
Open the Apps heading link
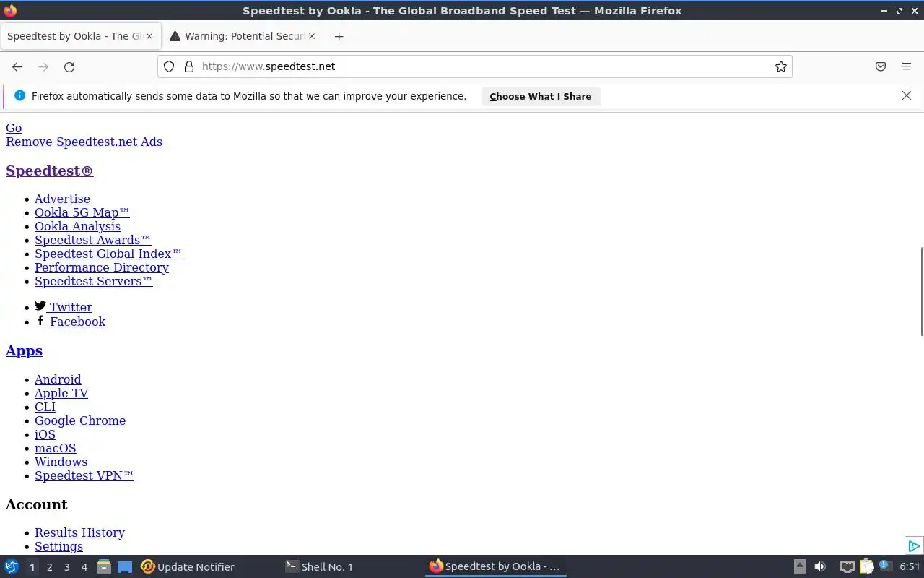click(24, 350)
